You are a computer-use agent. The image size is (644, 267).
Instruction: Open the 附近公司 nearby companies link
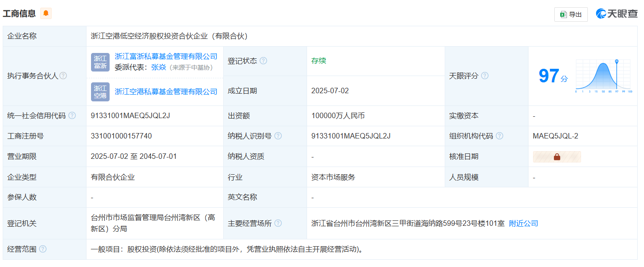pyautogui.click(x=524, y=223)
